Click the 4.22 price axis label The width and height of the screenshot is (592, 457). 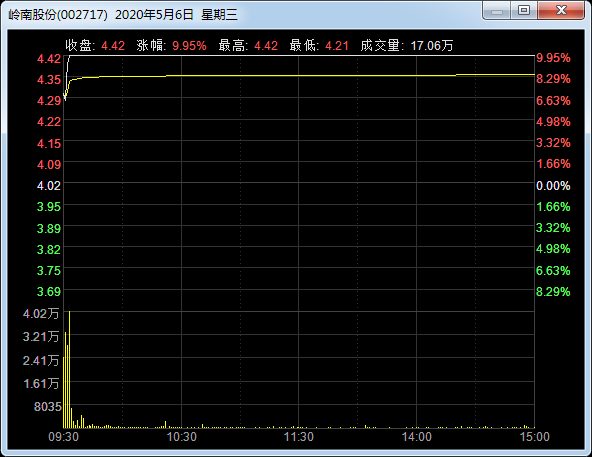point(49,122)
